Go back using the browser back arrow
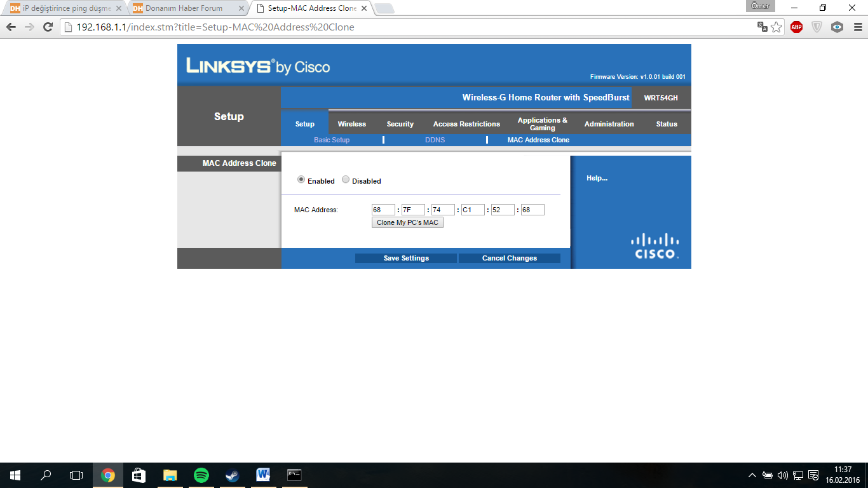 coord(11,27)
